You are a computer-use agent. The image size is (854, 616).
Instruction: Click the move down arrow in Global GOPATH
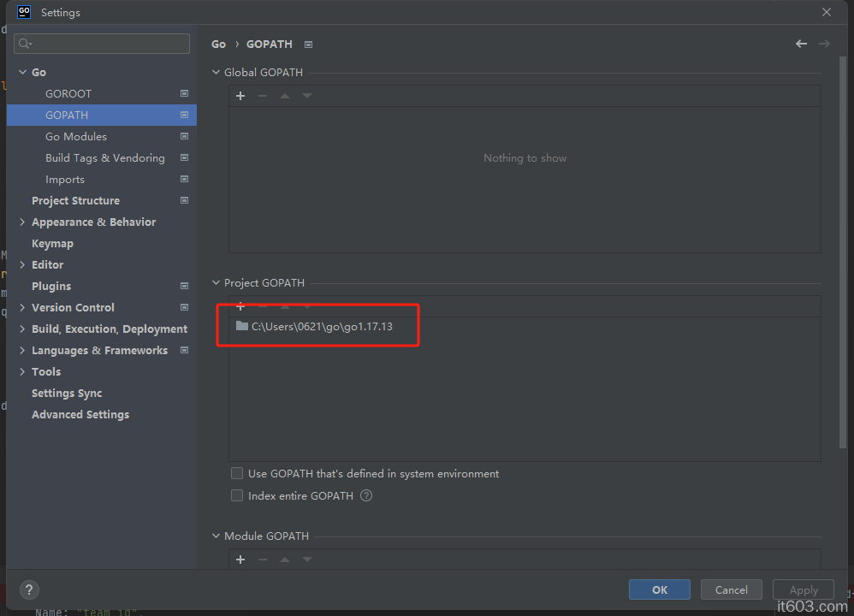coord(307,96)
